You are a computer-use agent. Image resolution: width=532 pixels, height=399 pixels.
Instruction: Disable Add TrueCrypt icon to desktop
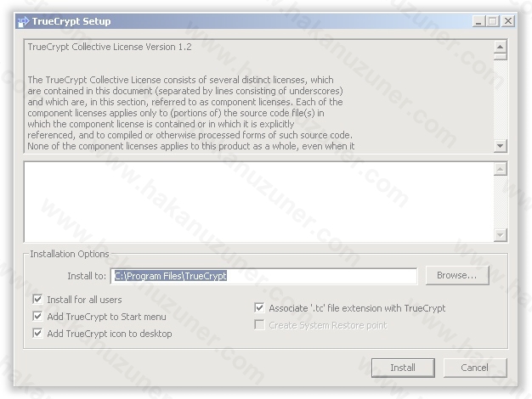coord(37,334)
